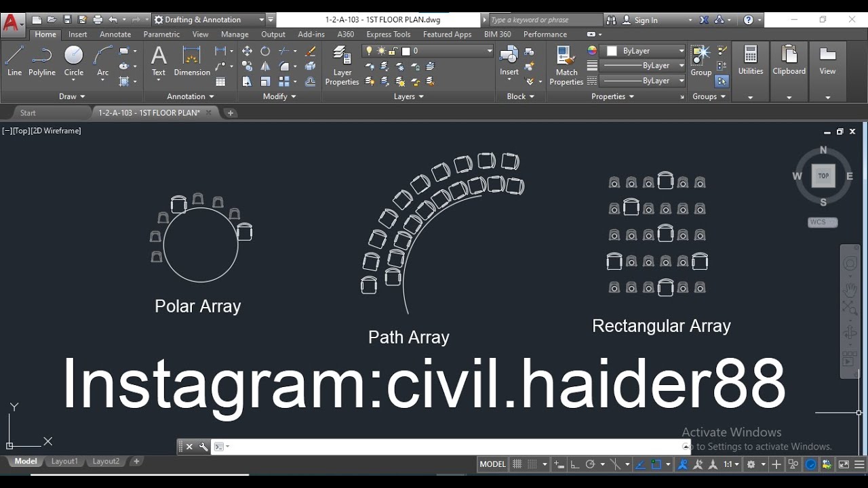Viewport: 868px width, 488px height.
Task: Select the Line drawing tool
Action: pos(14,61)
